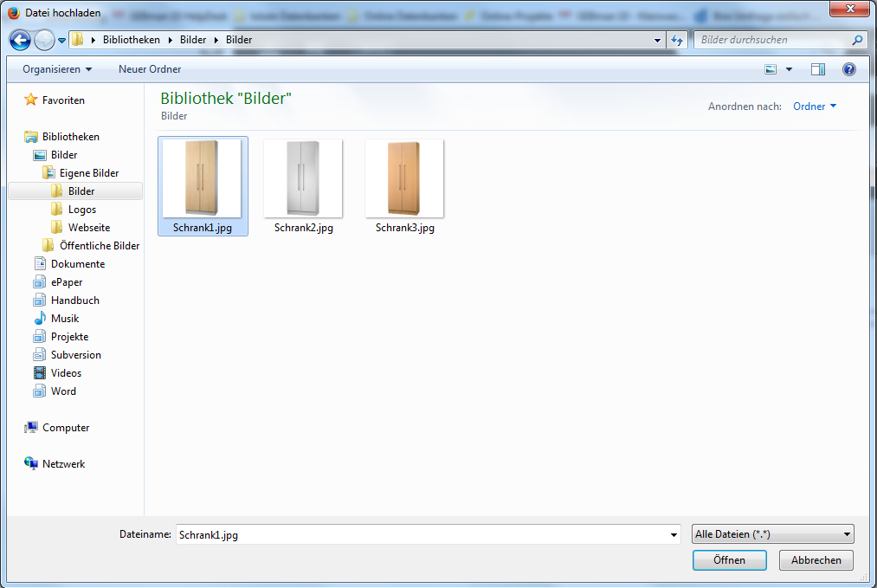Expand the Anordnen nach Ordner dropdown
This screenshot has height=588, width=877.
pyautogui.click(x=815, y=107)
